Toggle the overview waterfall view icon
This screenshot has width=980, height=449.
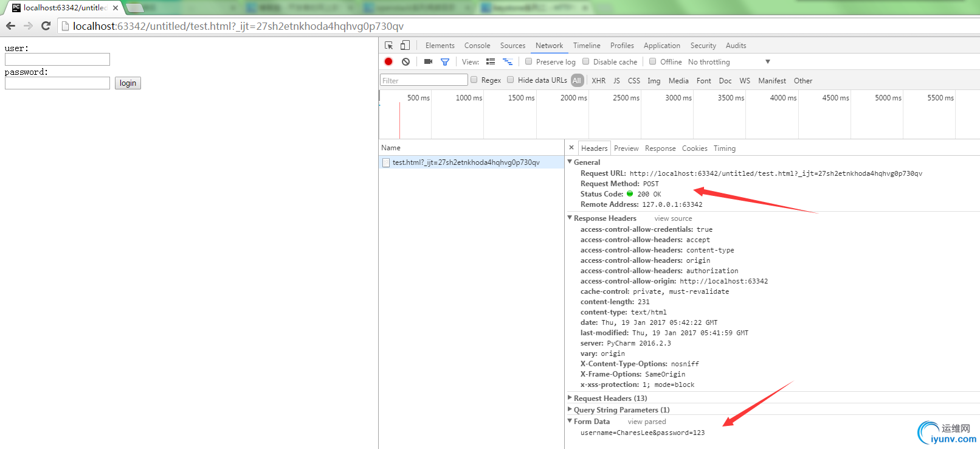point(508,61)
